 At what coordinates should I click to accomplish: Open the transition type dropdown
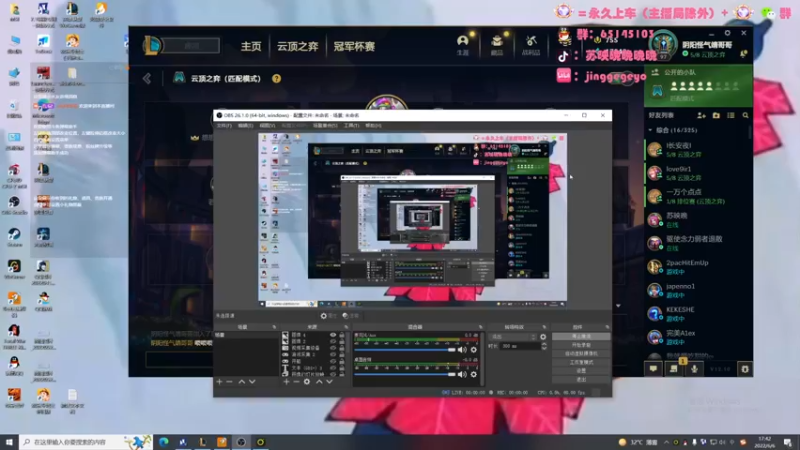[x=513, y=337]
